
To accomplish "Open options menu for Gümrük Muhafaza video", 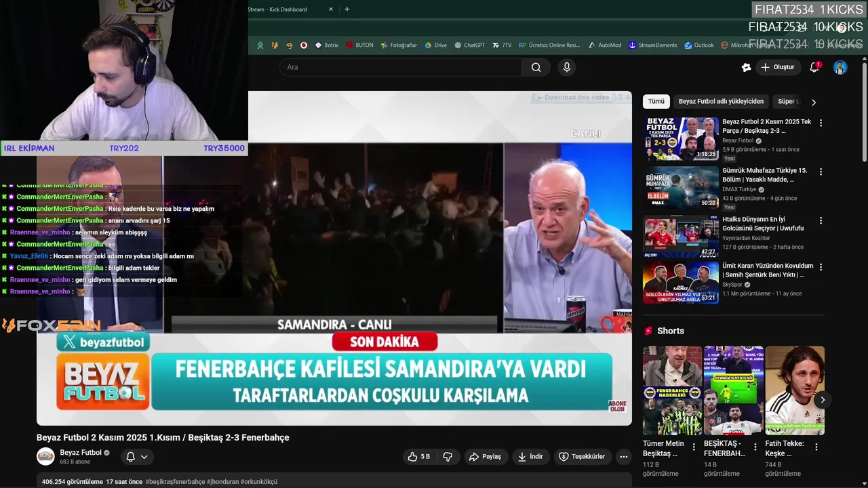I will (821, 172).
